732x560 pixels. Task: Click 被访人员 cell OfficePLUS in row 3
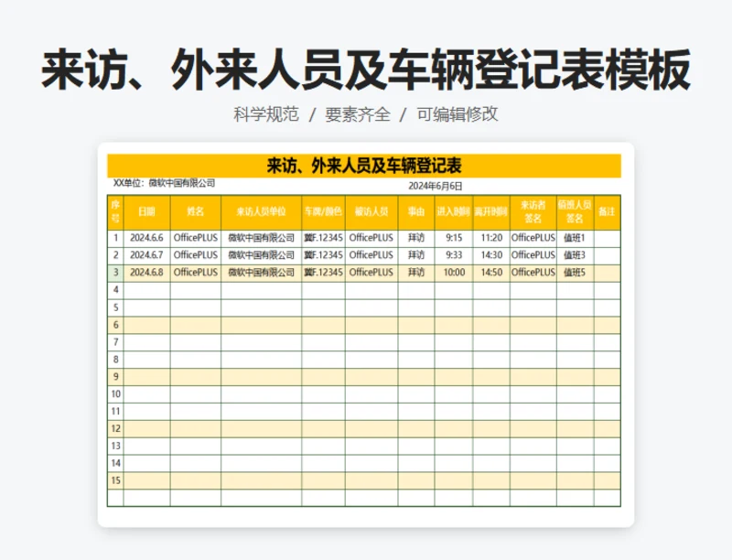coord(371,273)
